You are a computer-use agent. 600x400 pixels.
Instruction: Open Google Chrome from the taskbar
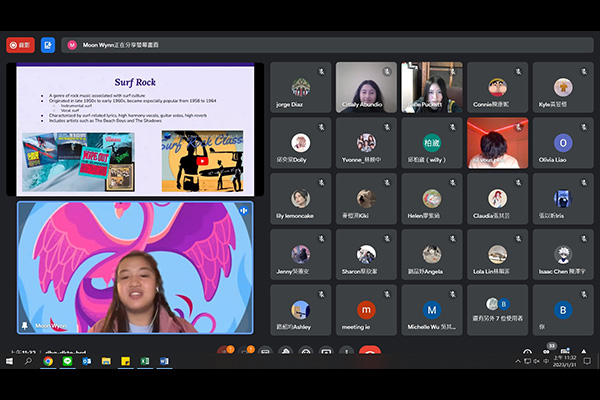[x=47, y=361]
